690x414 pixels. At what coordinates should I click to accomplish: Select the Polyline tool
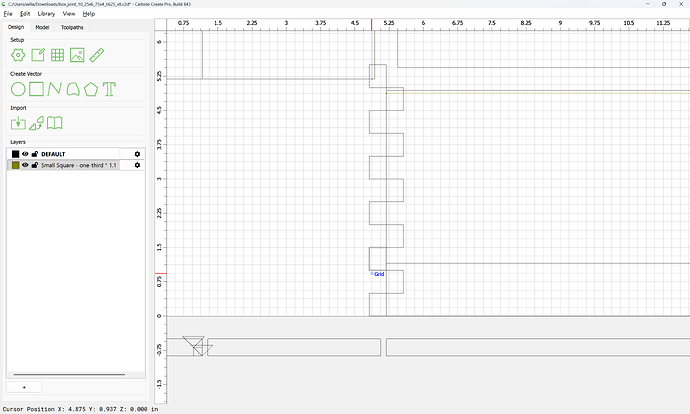[55, 89]
